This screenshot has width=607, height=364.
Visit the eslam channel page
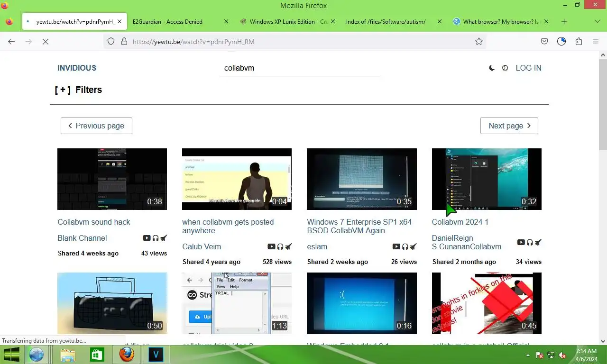317,246
